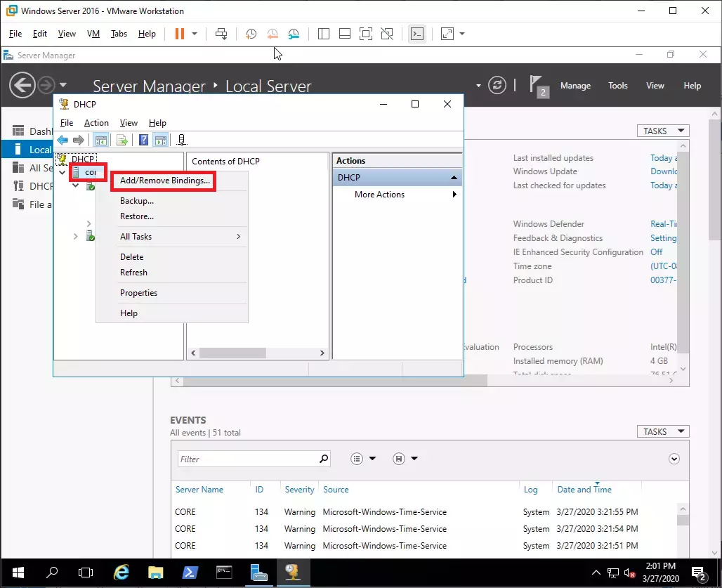This screenshot has height=588, width=722.
Task: Open PowerShell from the taskbar
Action: point(190,573)
